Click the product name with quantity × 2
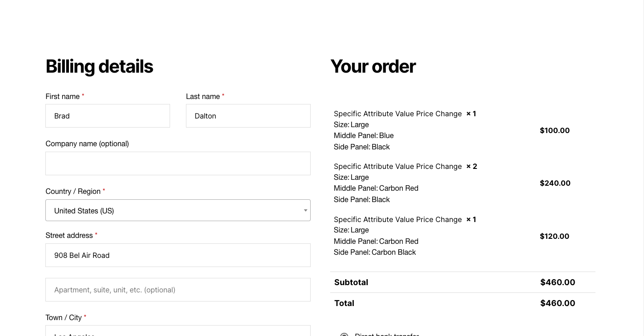Viewport: 644px width, 336px height. (x=398, y=166)
